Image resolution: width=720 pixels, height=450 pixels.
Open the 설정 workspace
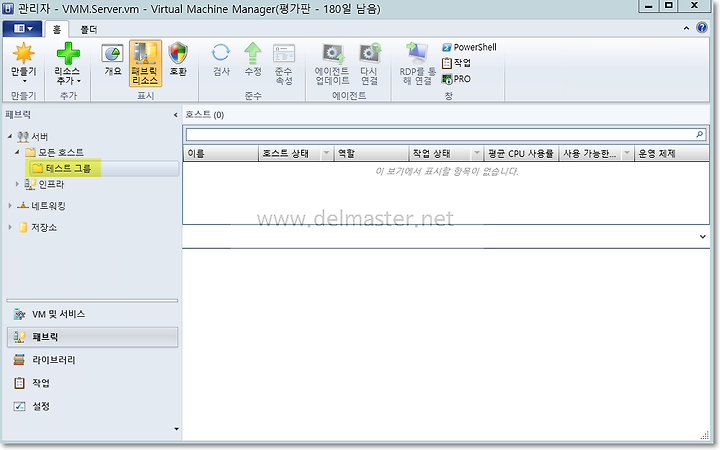[x=32, y=406]
